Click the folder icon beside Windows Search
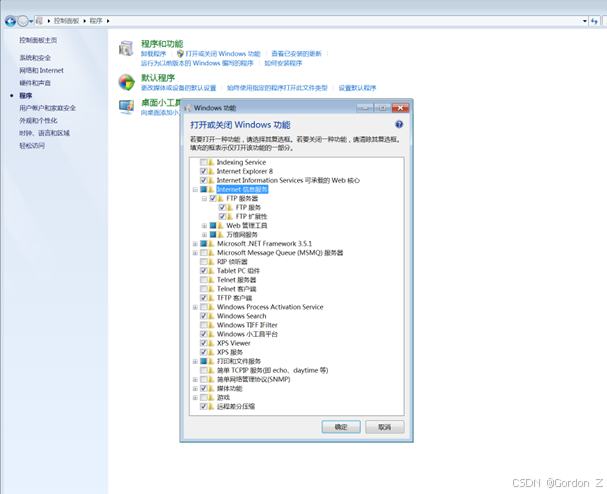 [211, 316]
